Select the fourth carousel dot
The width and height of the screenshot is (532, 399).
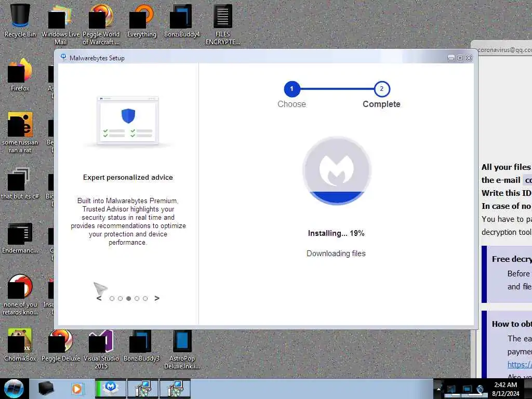click(x=137, y=299)
